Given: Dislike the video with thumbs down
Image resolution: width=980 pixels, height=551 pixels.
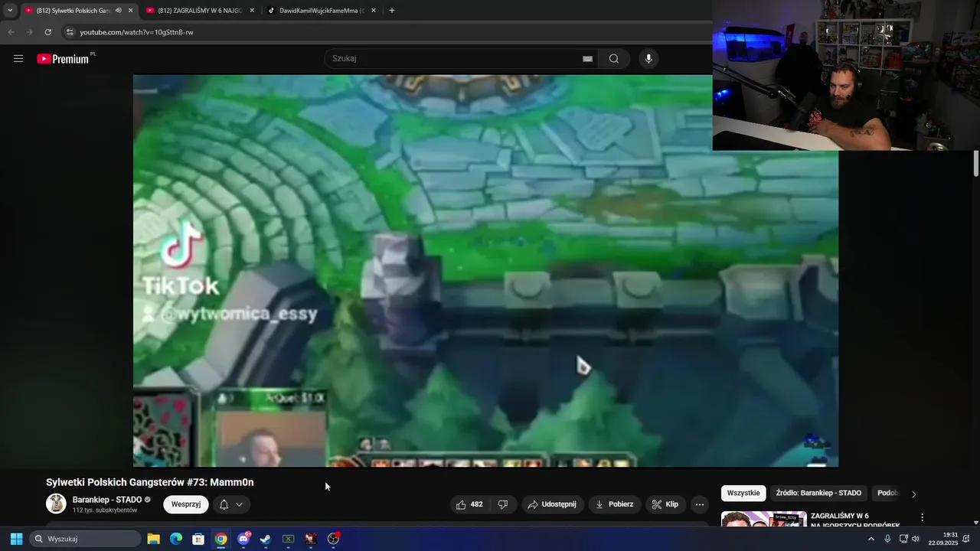Looking at the screenshot, I should pyautogui.click(x=503, y=504).
